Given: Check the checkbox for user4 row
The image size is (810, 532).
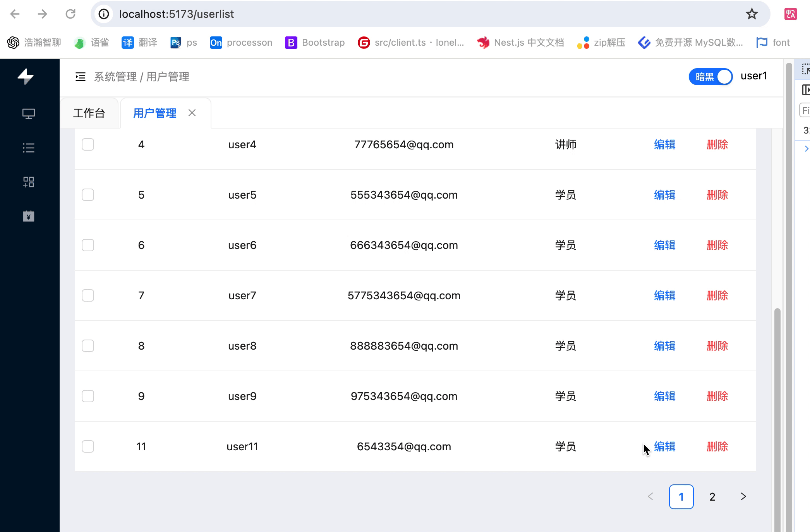Looking at the screenshot, I should (x=88, y=144).
